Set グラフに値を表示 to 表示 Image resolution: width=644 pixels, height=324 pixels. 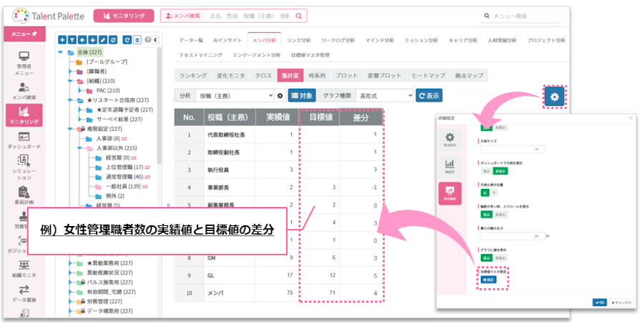[x=487, y=258]
